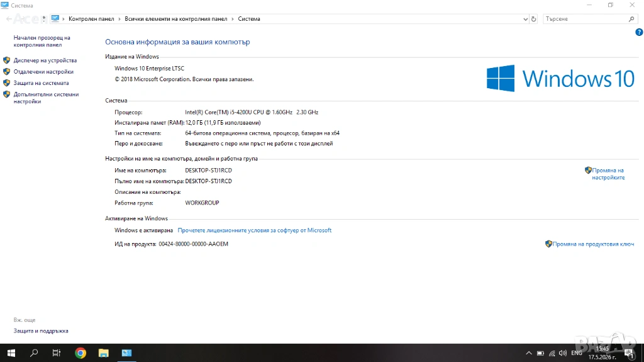Launch Google Chrome from taskbar
Screen dimensions: 644x362
click(80, 353)
